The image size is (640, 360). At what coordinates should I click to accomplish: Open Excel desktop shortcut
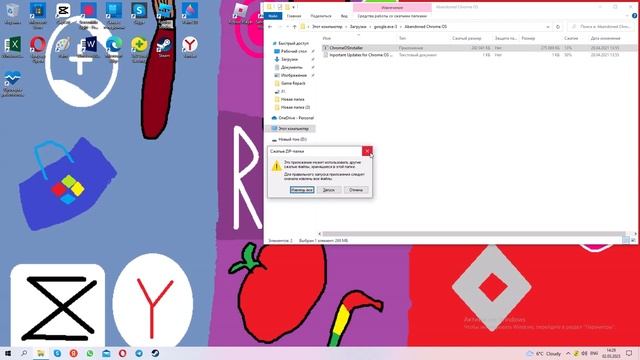[12, 47]
